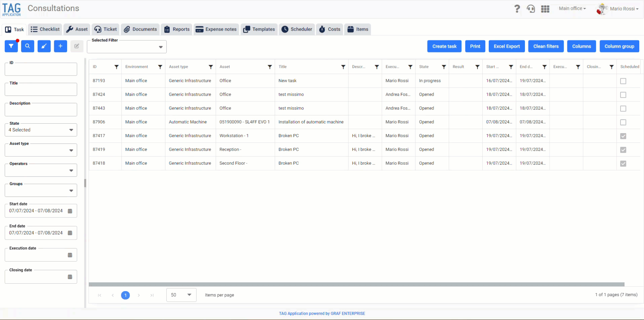Open the apps grid icon
Image resolution: width=644 pixels, height=320 pixels.
click(545, 9)
